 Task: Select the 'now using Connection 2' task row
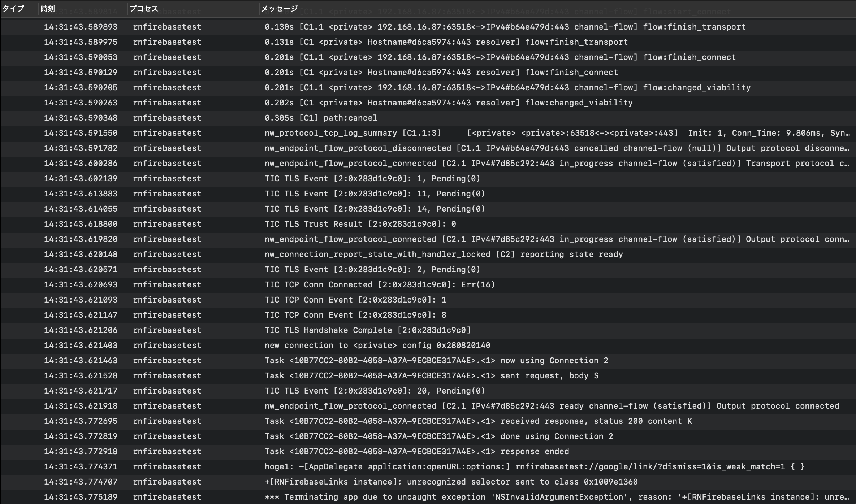(436, 361)
